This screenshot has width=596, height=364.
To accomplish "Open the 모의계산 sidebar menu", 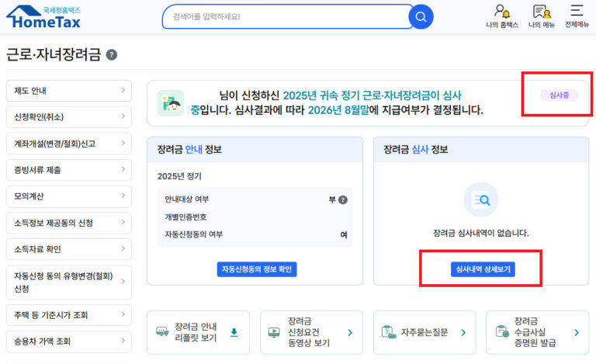I will pyautogui.click(x=69, y=196).
